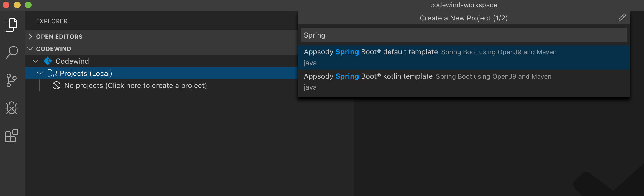Click the yellow minimize window button
644x196 pixels.
[17, 5]
